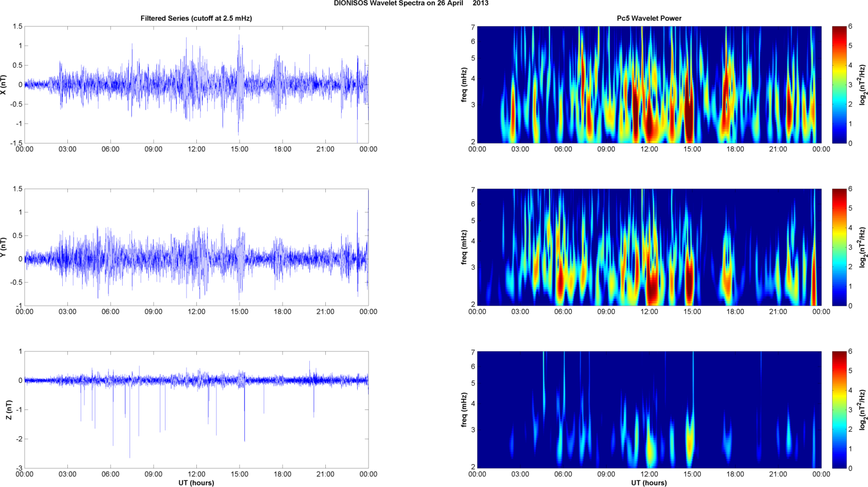Click the 21:00 tick under the bottom spectrogram

click(778, 474)
